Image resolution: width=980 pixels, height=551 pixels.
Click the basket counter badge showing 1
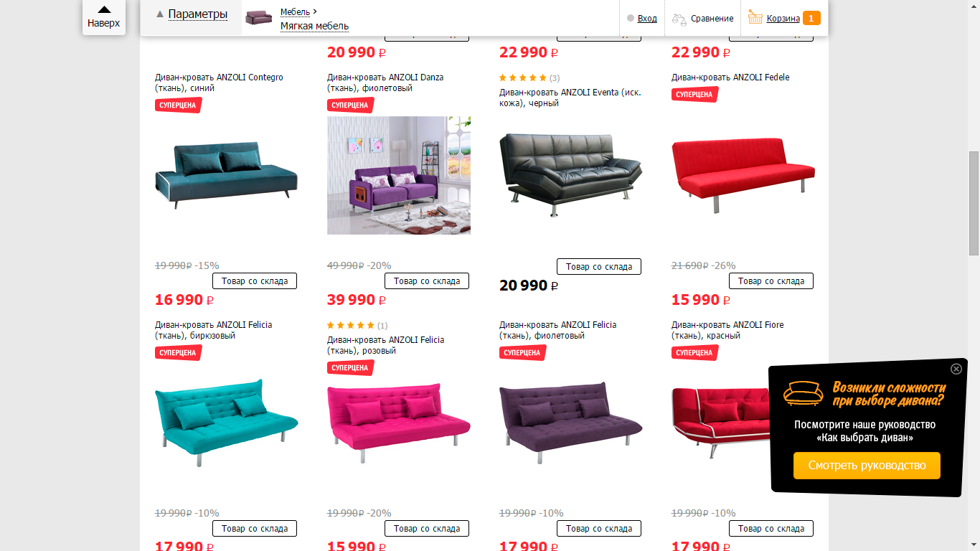tap(811, 18)
